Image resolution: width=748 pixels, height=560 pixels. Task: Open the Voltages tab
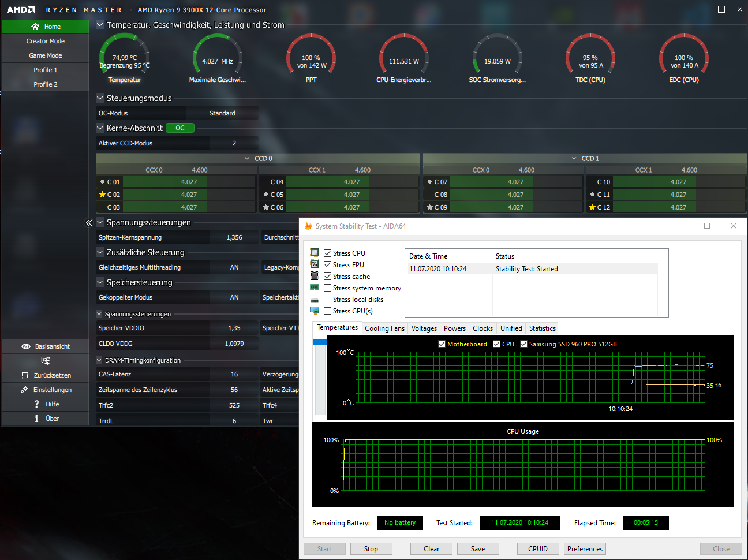[x=424, y=328]
